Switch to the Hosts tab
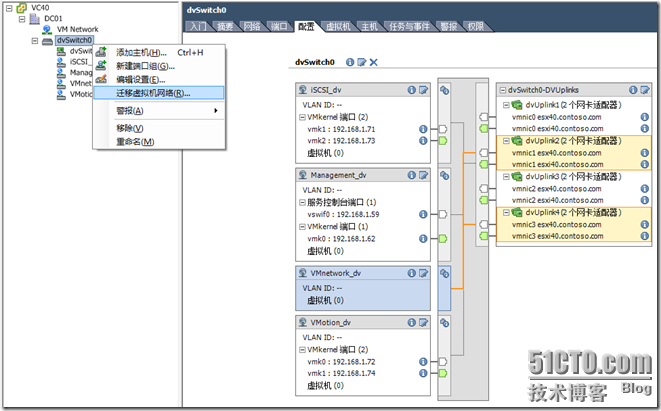 pos(369,27)
